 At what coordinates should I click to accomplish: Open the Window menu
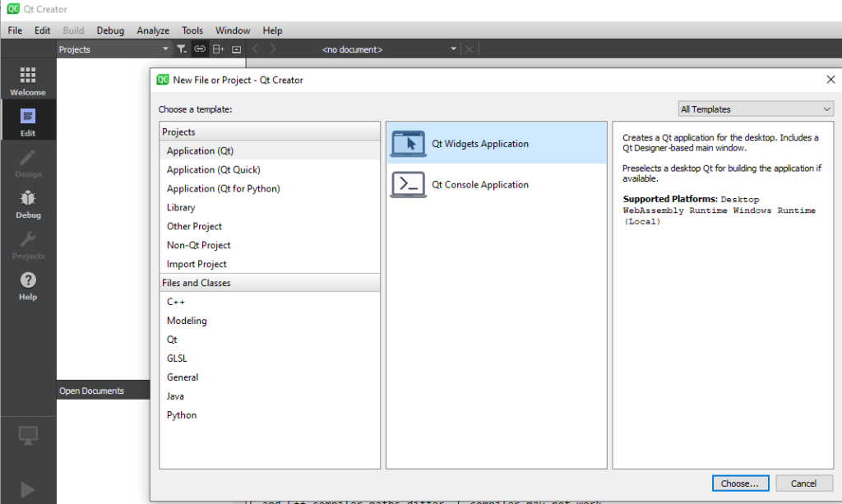[233, 30]
